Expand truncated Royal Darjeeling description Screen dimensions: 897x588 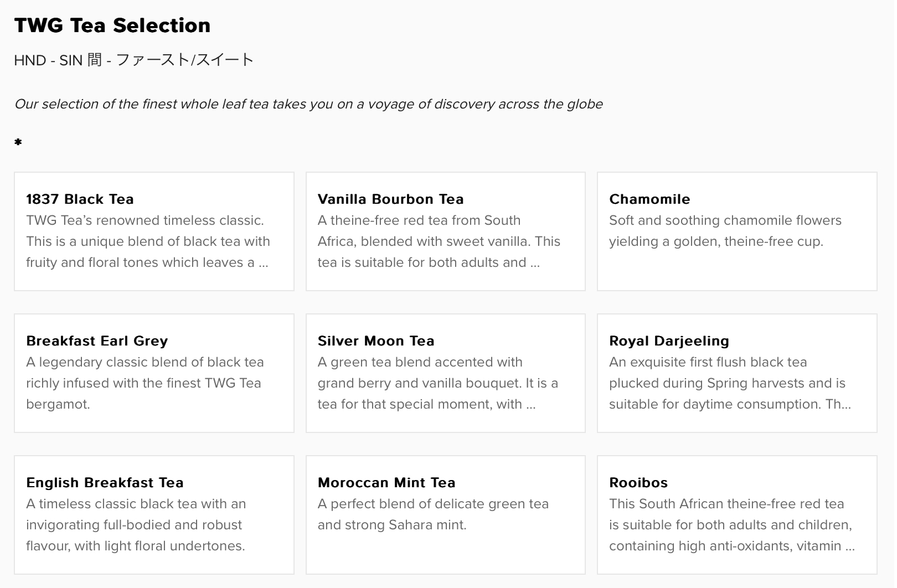tap(730, 383)
